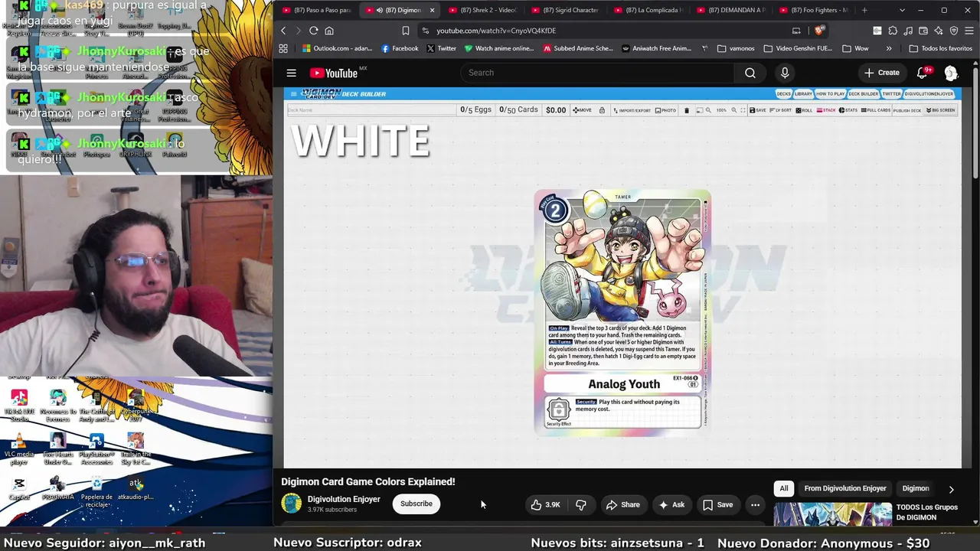This screenshot has height=551, width=980.
Task: Click the Share button
Action: tap(622, 504)
